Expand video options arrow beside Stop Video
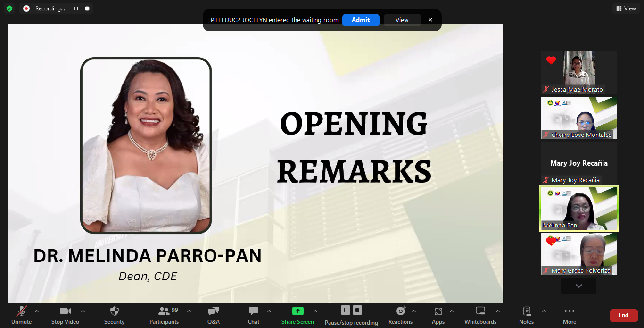The image size is (644, 328). pos(83,311)
